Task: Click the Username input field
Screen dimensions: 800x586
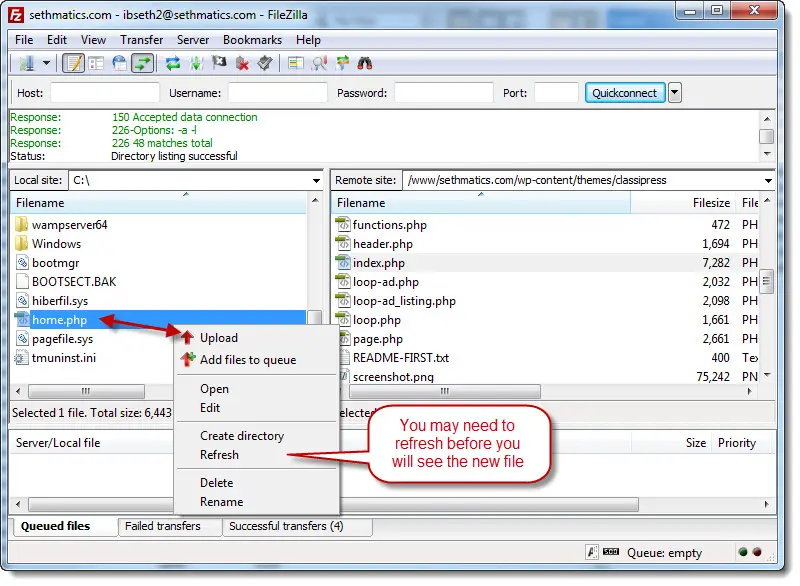Action: tap(278, 93)
